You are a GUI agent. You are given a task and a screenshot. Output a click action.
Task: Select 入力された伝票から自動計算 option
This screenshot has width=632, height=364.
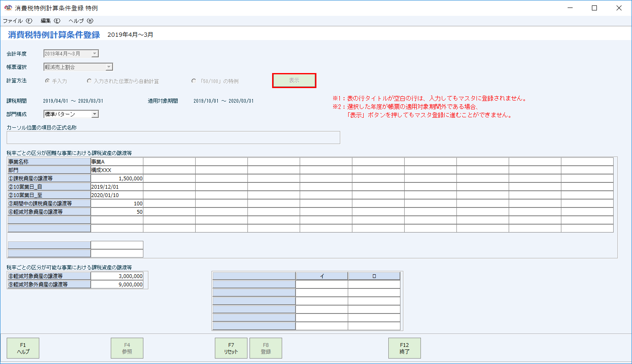(89, 81)
